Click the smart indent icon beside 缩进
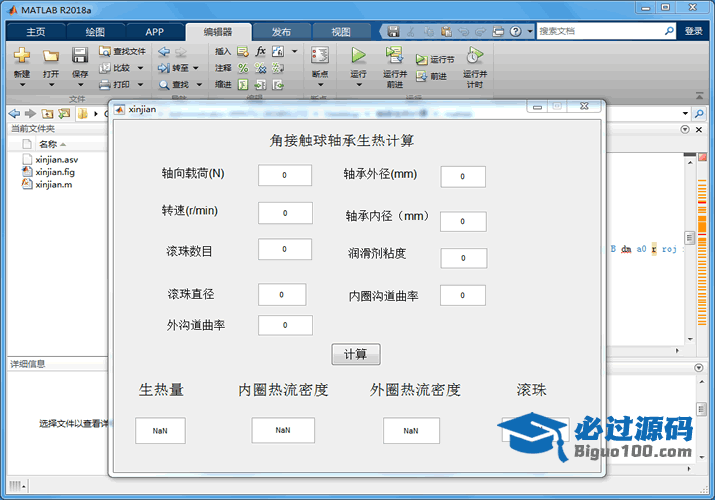Viewport: 715px width, 500px height. tap(243, 85)
